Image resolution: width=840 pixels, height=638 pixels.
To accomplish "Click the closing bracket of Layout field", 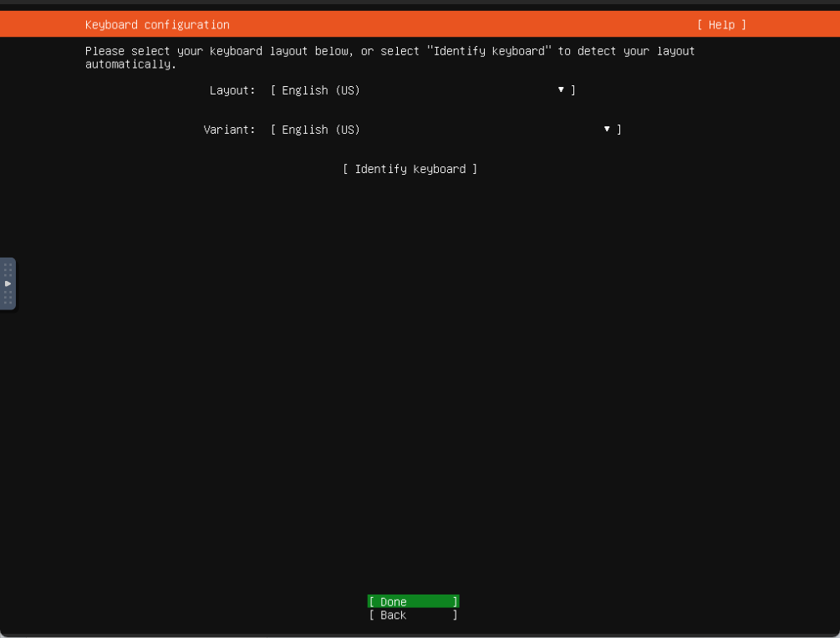I will [x=573, y=90].
